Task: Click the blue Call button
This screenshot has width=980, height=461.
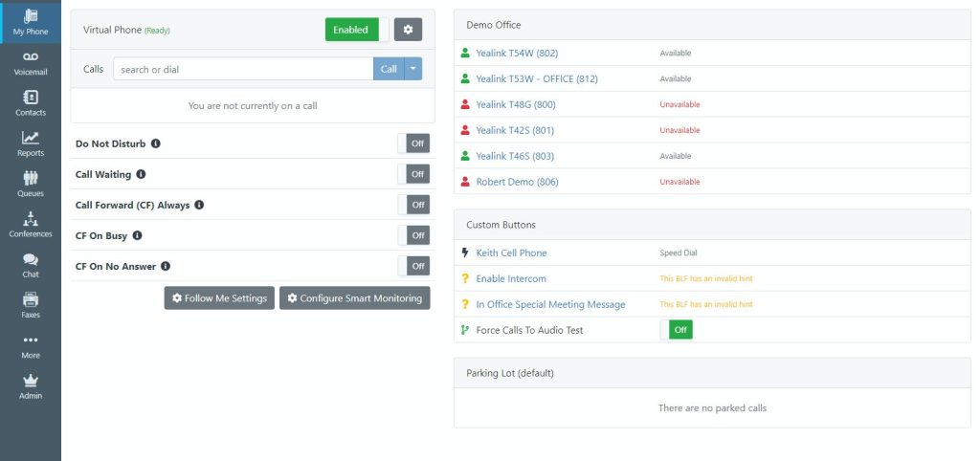Action: click(x=389, y=69)
